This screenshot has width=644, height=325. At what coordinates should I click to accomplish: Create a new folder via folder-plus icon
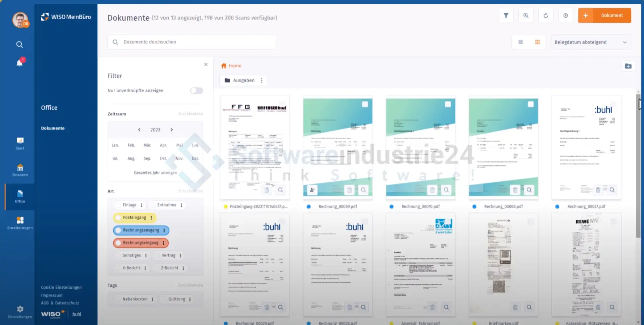coord(628,66)
